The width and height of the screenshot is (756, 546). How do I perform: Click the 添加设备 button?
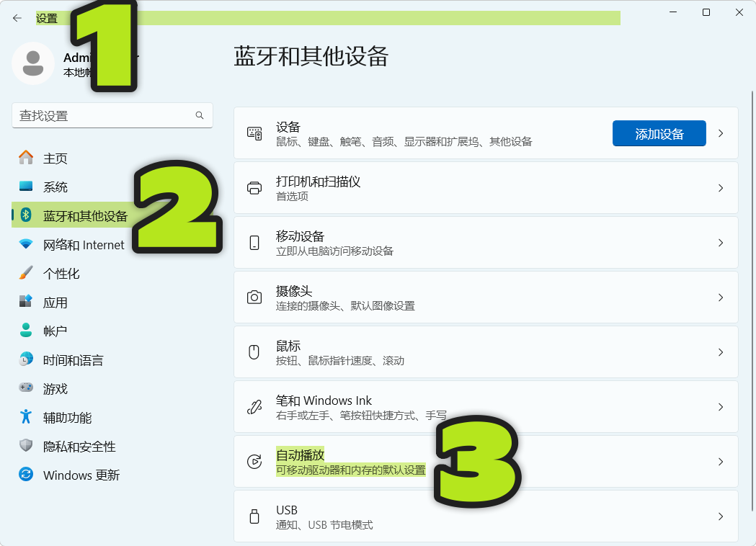(x=659, y=133)
